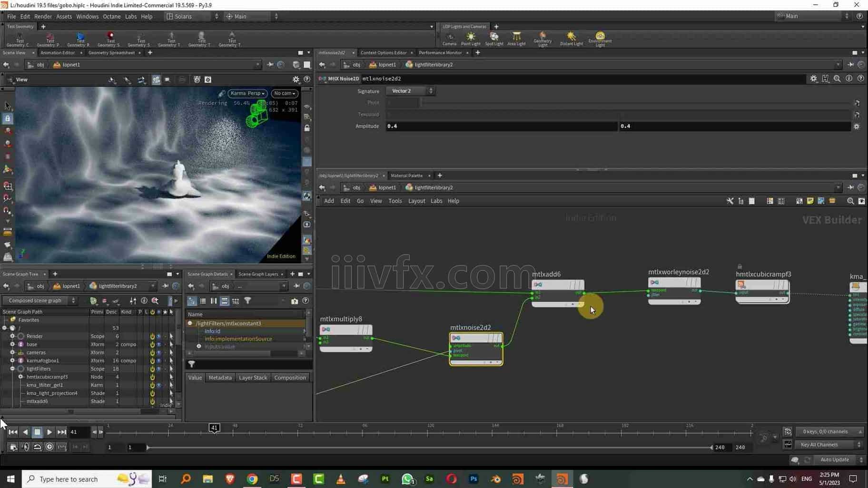Open parameter search magnifier icon
868x488 pixels.
(837, 78)
